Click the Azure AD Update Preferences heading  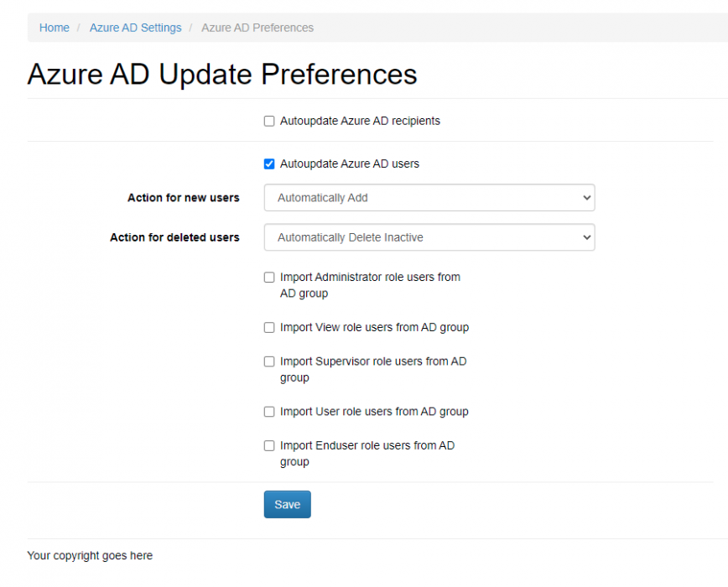[222, 74]
